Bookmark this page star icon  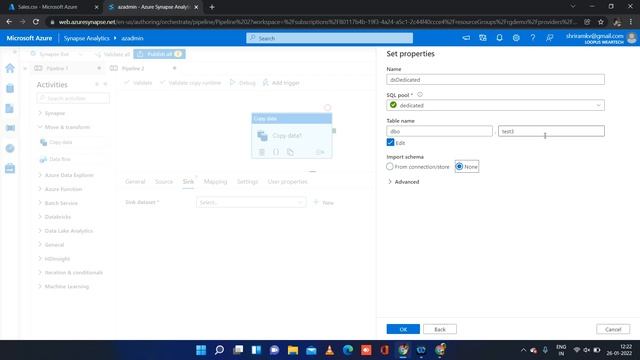600,22
